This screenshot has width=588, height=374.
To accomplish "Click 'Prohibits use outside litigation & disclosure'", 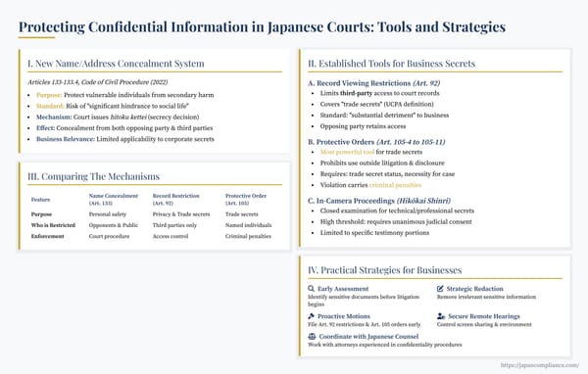I will (x=382, y=163).
